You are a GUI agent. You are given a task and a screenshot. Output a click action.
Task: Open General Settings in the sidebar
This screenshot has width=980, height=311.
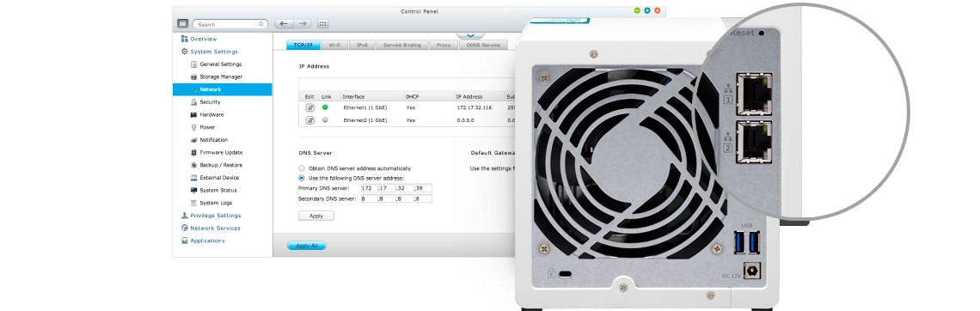point(221,64)
